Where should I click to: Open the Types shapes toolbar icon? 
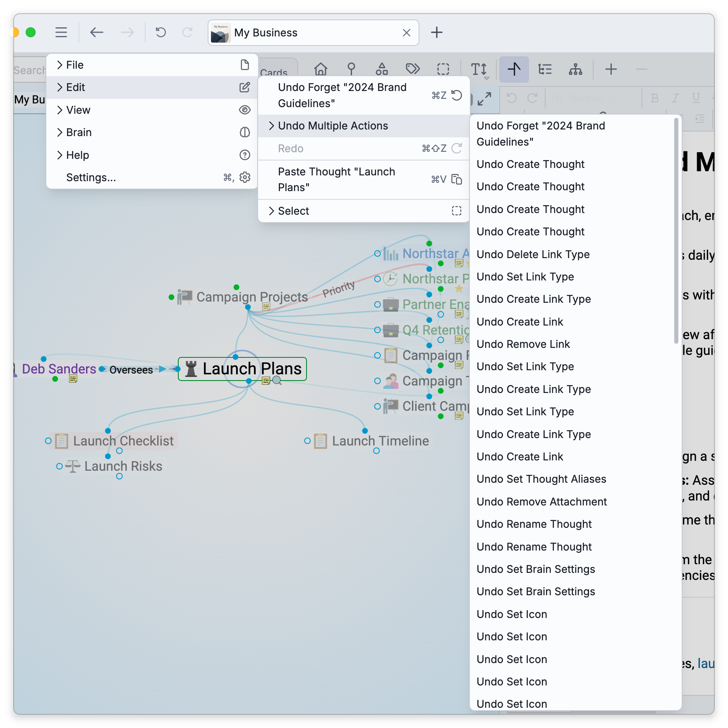[381, 69]
